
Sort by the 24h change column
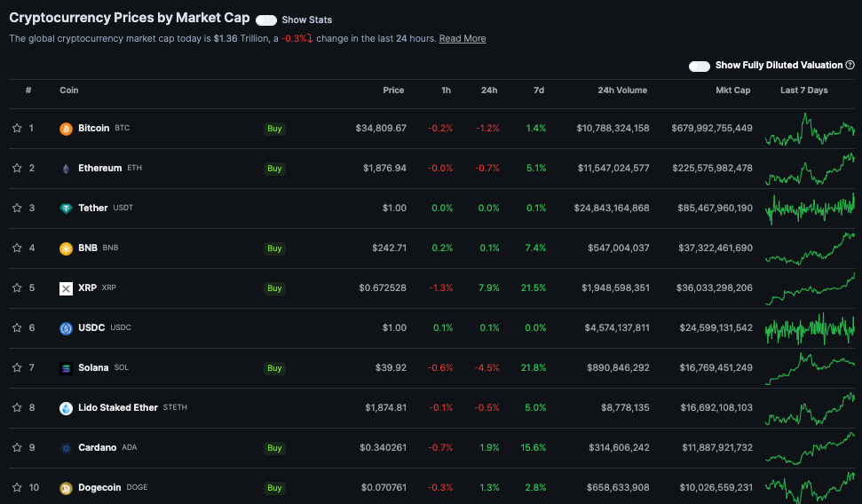[489, 91]
